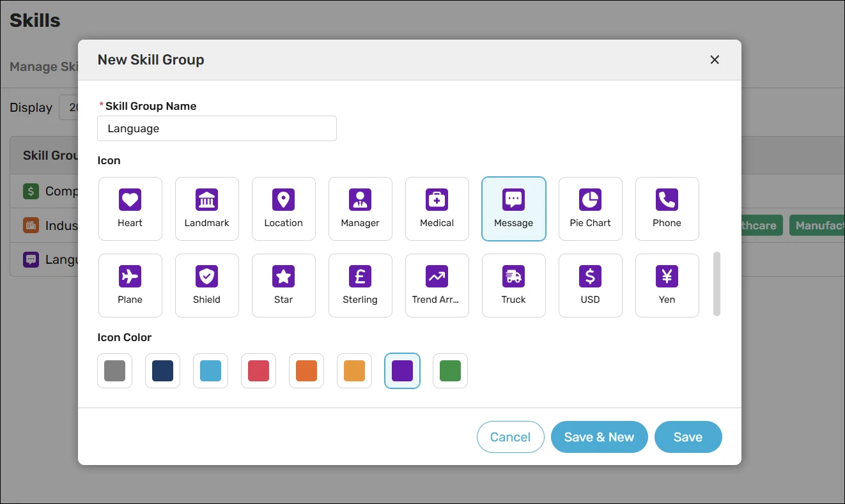Set icon color to navy blue
This screenshot has width=845, height=504.
click(x=163, y=371)
